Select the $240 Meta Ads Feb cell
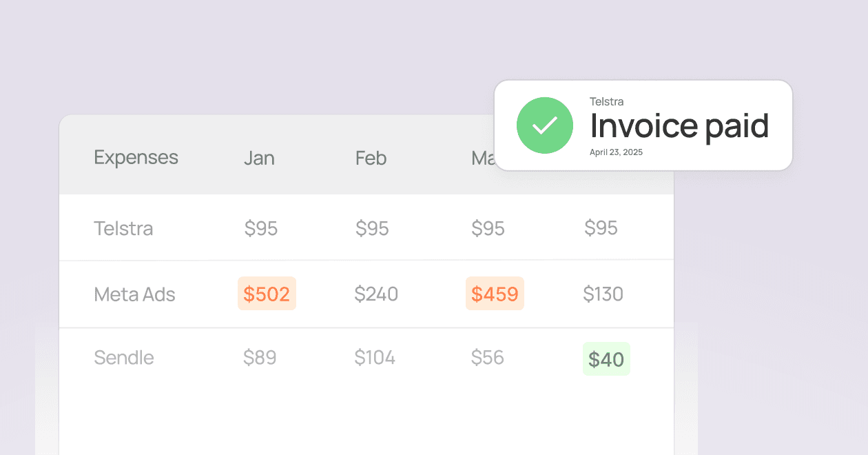 [x=376, y=294]
